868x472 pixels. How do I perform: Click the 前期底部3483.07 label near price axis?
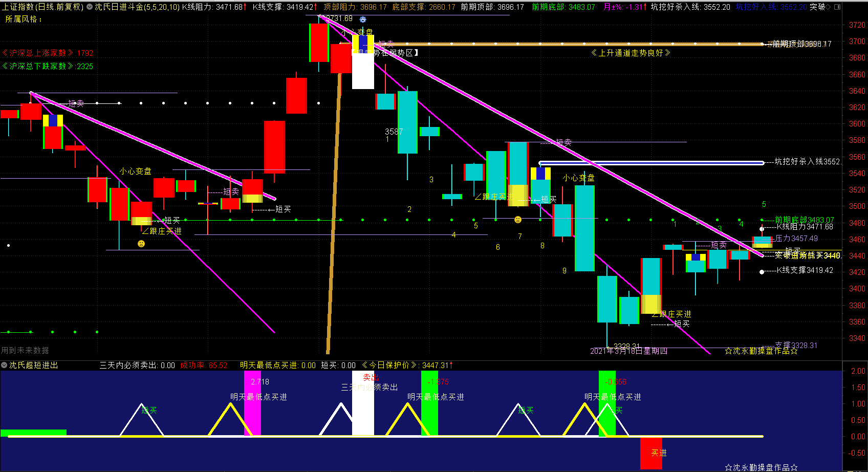805,220
